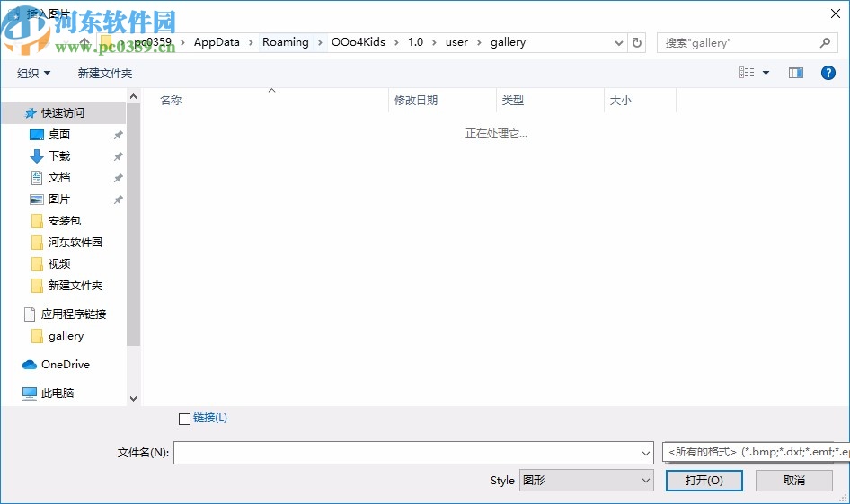
Task: Click the 视频 folder icon
Action: coord(37,264)
